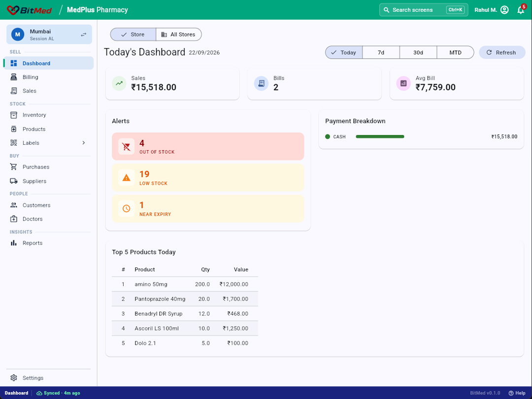532x399 pixels.
Task: Click the low stock warning triangle icon
Action: pos(126,177)
